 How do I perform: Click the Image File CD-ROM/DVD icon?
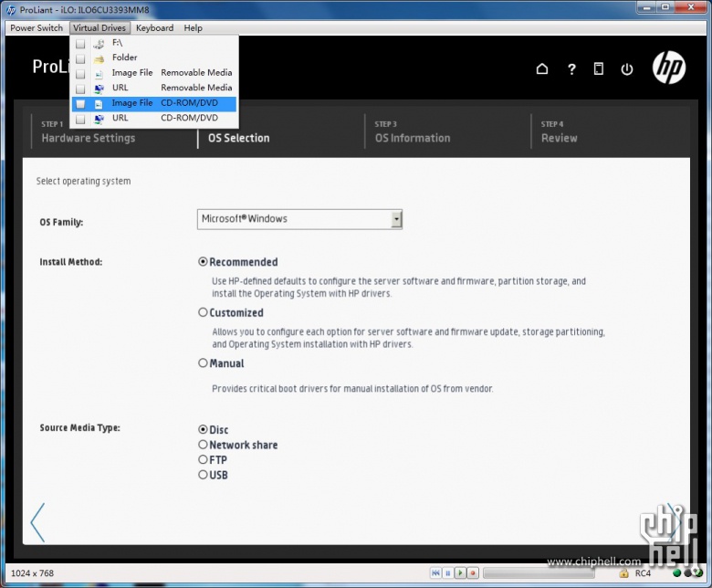coord(99,104)
